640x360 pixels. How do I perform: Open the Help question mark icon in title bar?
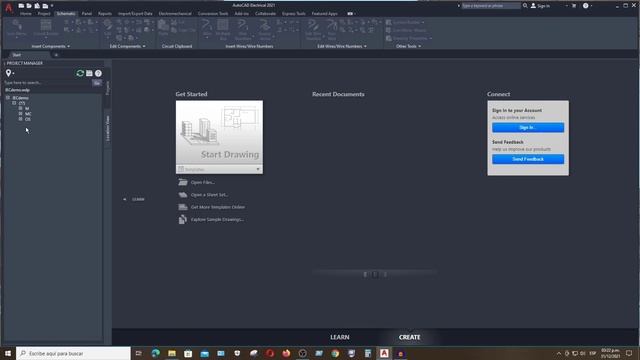(586, 6)
